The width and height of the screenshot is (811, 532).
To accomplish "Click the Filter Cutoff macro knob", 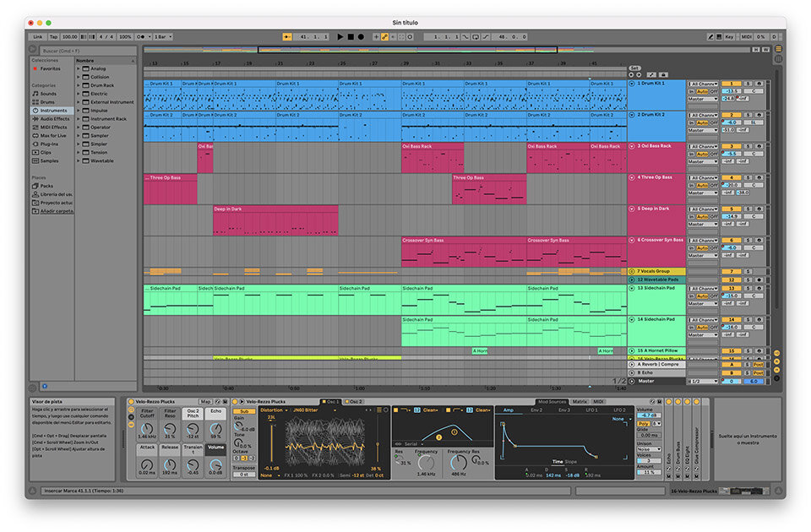I will point(146,429).
